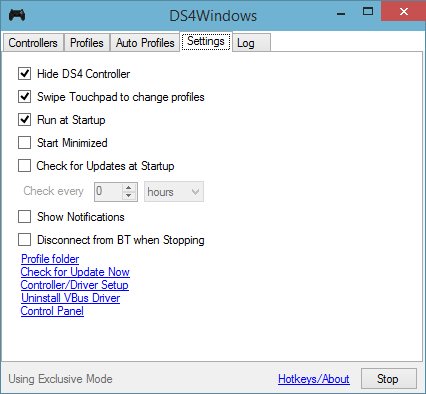The image size is (426, 394).
Task: Uncheck Hide DS4 Controller checkbox
Action: pos(24,74)
